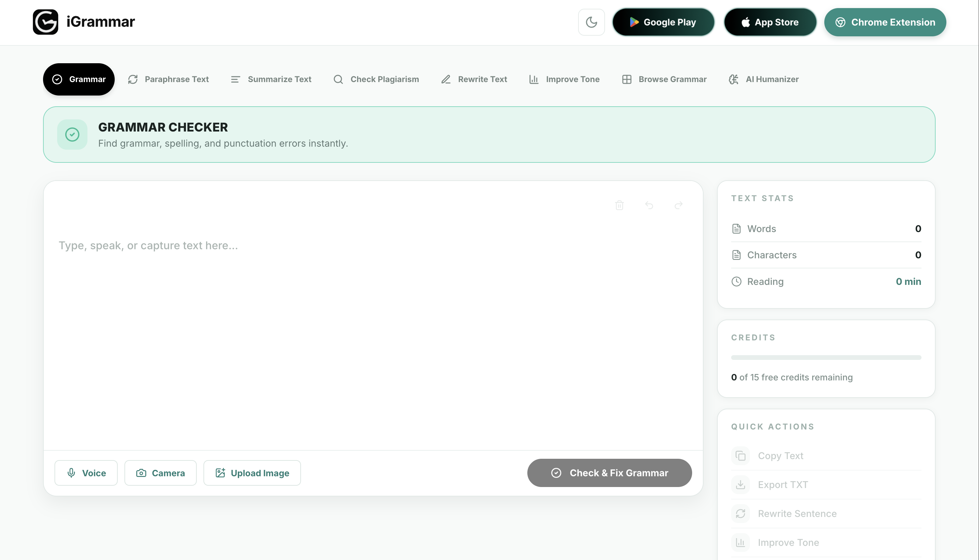The height and width of the screenshot is (560, 979).
Task: Open the Browse Grammar tab
Action: (664, 79)
